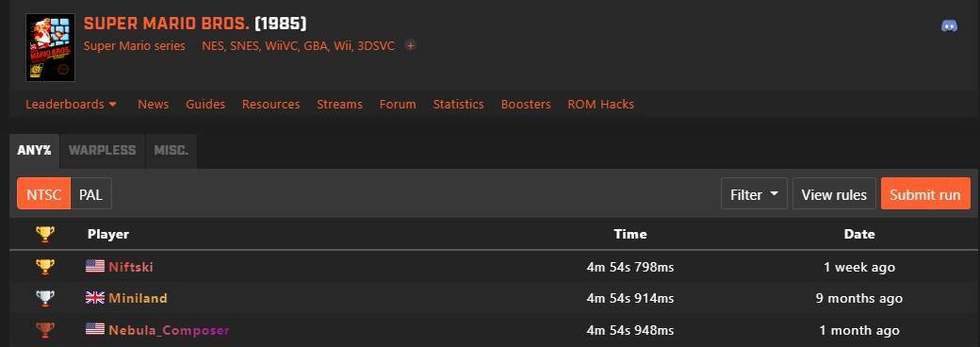This screenshot has width=980, height=347.
Task: Expand more platforms with plus icon
Action: point(410,45)
